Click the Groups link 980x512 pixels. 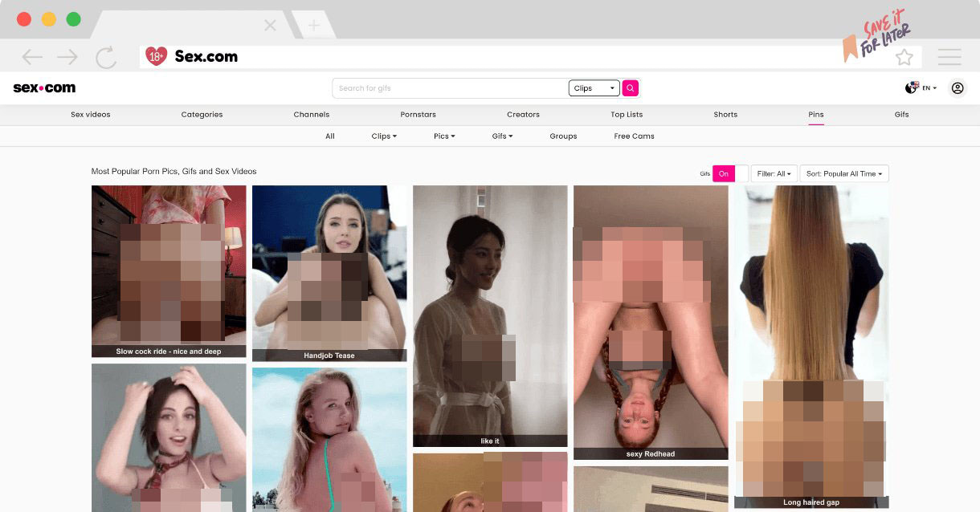563,136
